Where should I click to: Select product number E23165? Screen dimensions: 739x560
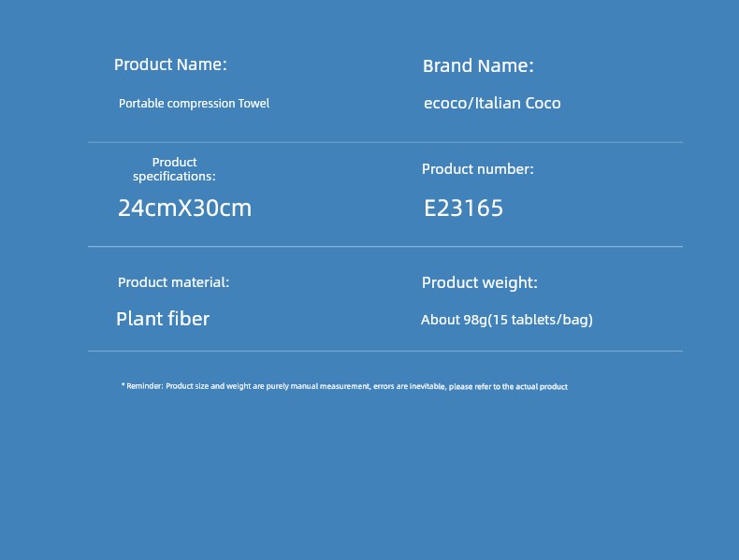coord(463,208)
